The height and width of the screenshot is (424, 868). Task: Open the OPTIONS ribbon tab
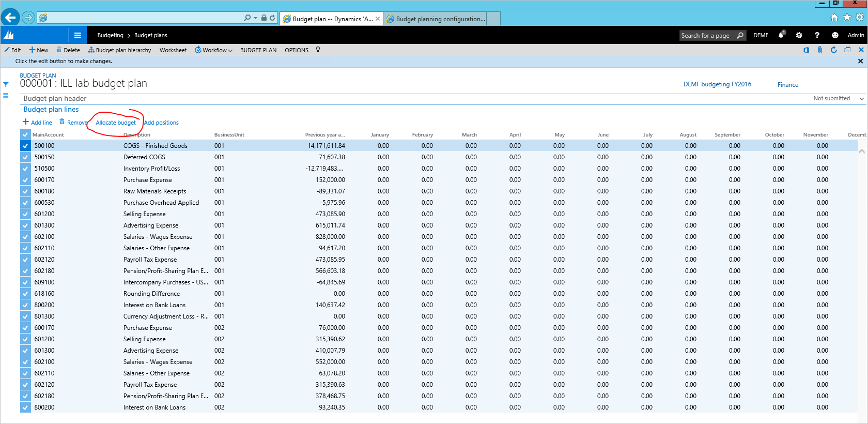pos(297,50)
